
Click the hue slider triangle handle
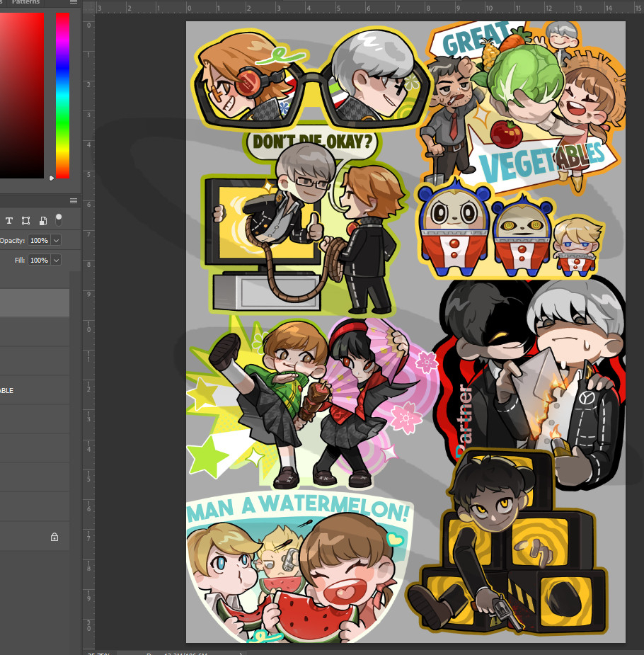click(x=52, y=178)
